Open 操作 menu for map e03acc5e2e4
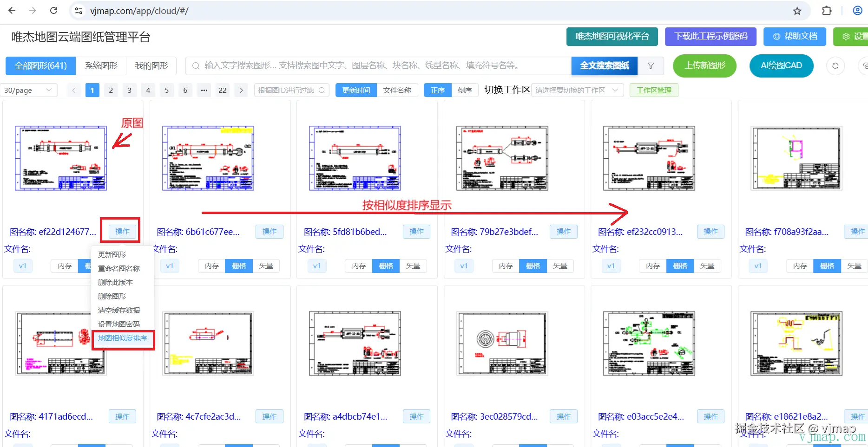The height and width of the screenshot is (447, 868). coord(711,416)
